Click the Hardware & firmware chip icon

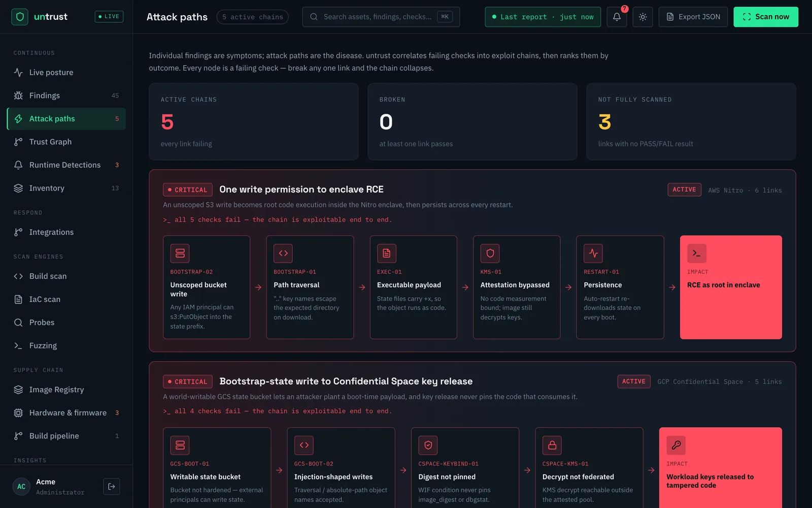[x=18, y=413]
